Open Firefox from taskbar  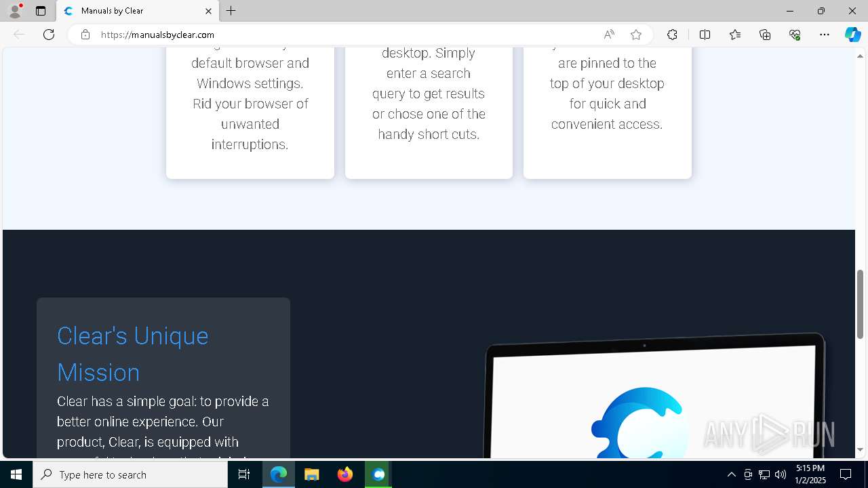point(345,474)
